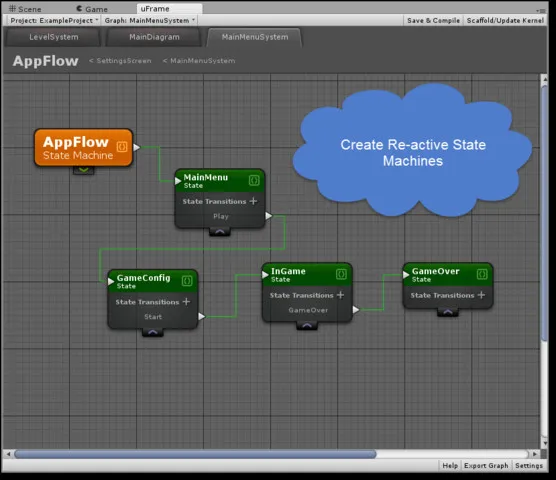The image size is (556, 480).
Task: Click the vertical scrollbar thumb
Action: (545, 214)
